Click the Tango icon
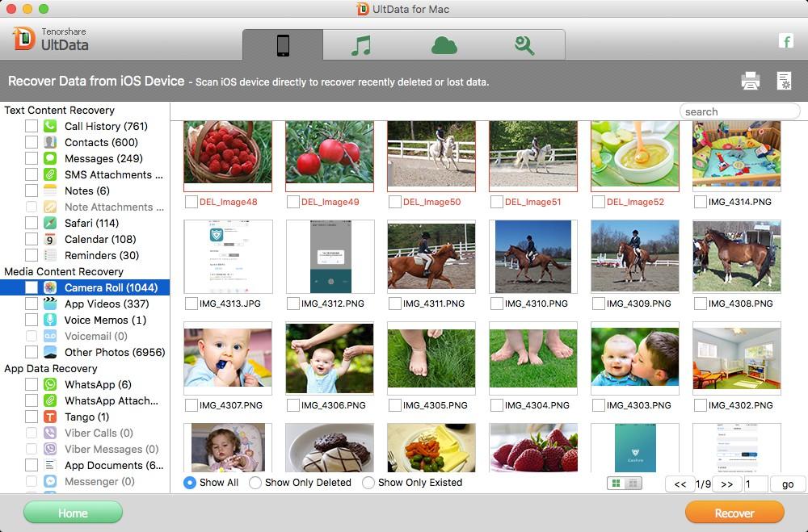 point(50,417)
